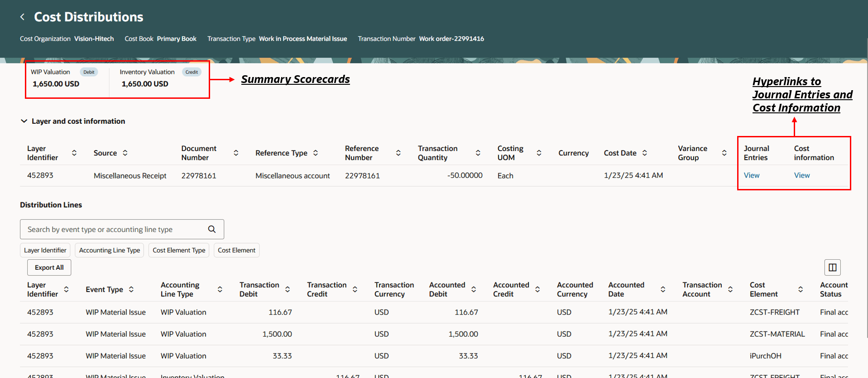Image resolution: width=868 pixels, height=378 pixels.
Task: Open Journal Entries View link
Action: (x=752, y=175)
